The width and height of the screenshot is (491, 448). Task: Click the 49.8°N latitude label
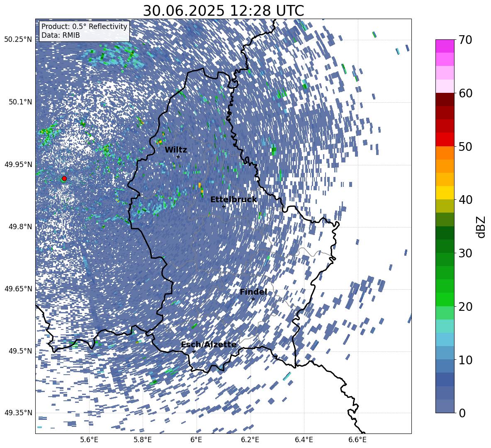point(20,227)
